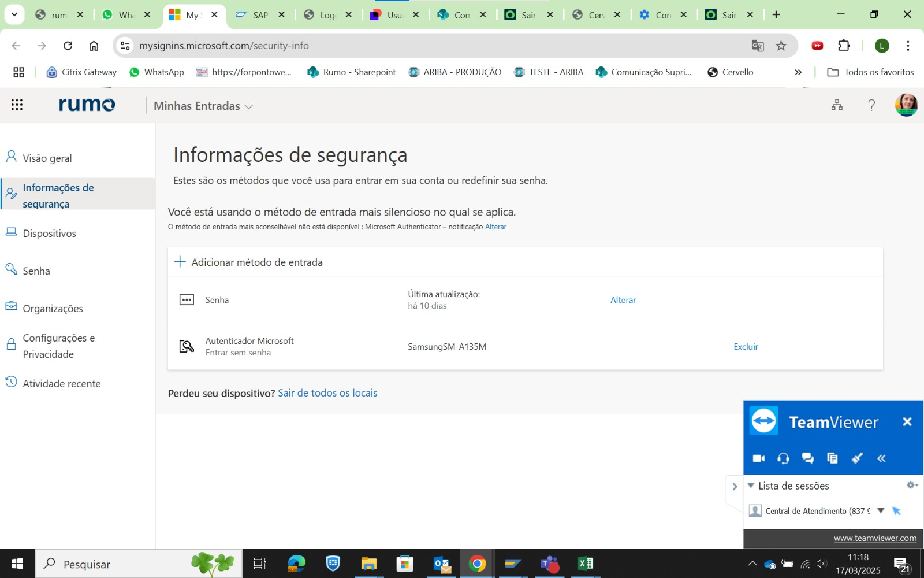This screenshot has width=924, height=578.
Task: Open TeamViewer chat bubbles
Action: coord(807,458)
